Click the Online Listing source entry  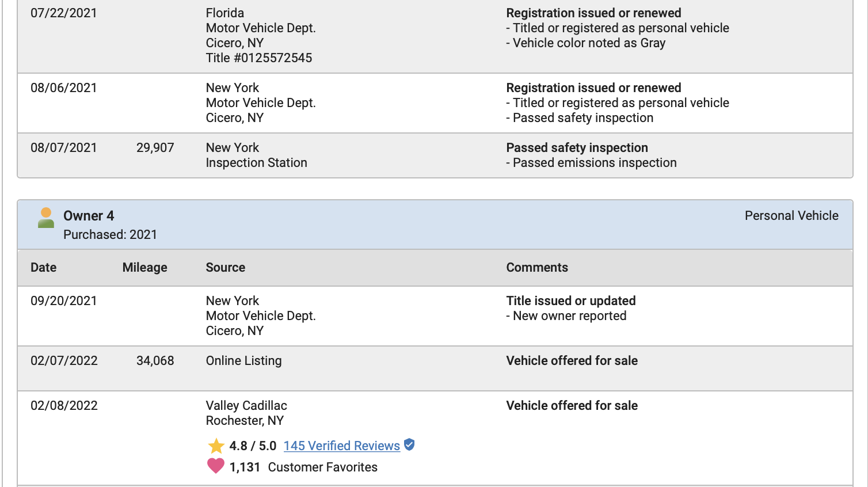click(243, 361)
